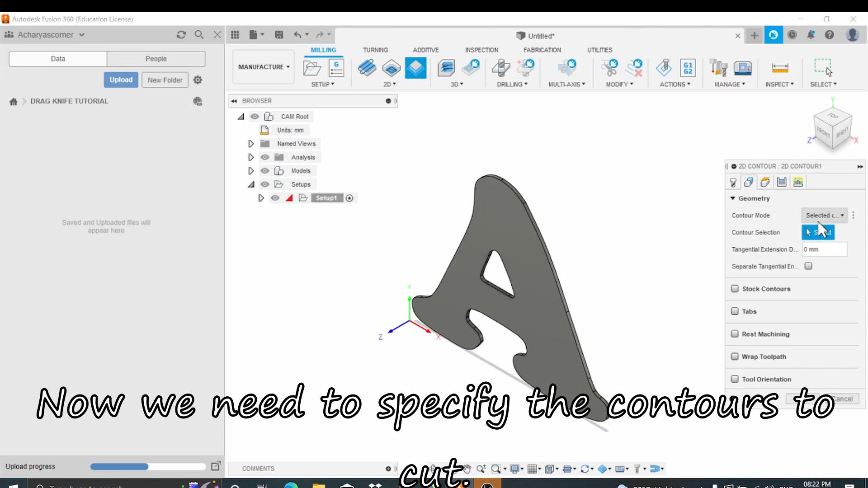
Task: Toggle visibility of Setup1
Action: pos(275,198)
